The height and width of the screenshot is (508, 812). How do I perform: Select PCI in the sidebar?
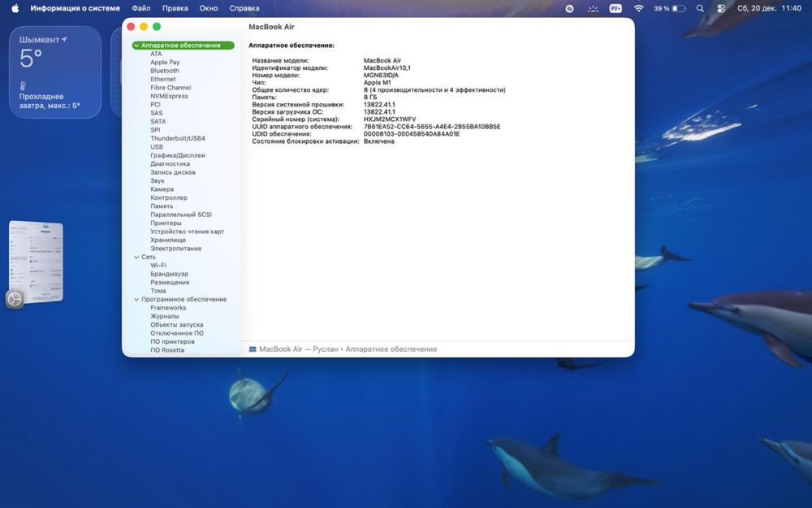pyautogui.click(x=155, y=105)
